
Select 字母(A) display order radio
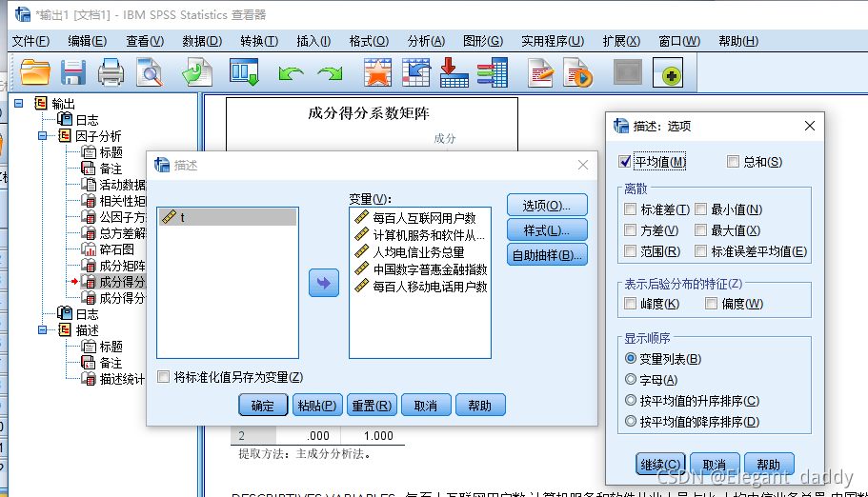pos(631,380)
